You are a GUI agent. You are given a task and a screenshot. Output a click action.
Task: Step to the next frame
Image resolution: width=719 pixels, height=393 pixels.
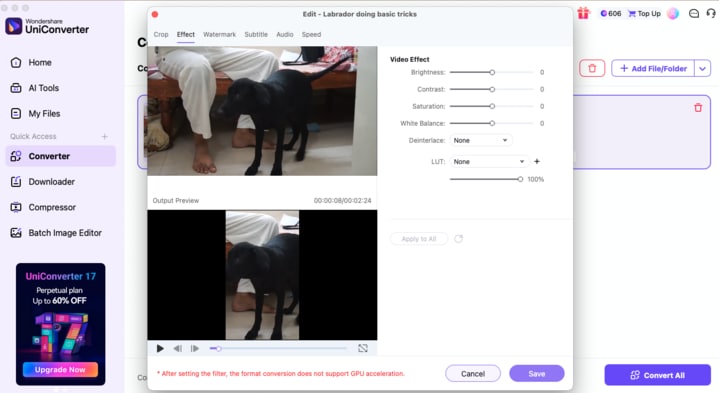(195, 349)
